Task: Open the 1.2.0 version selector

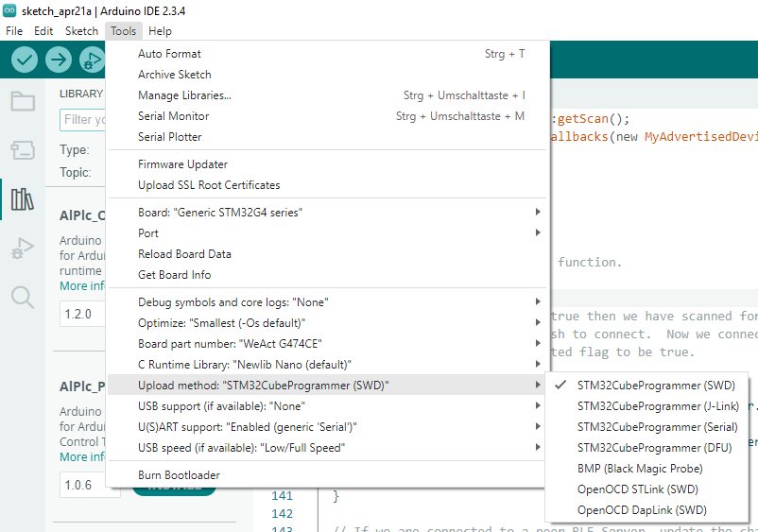Action: click(x=82, y=314)
